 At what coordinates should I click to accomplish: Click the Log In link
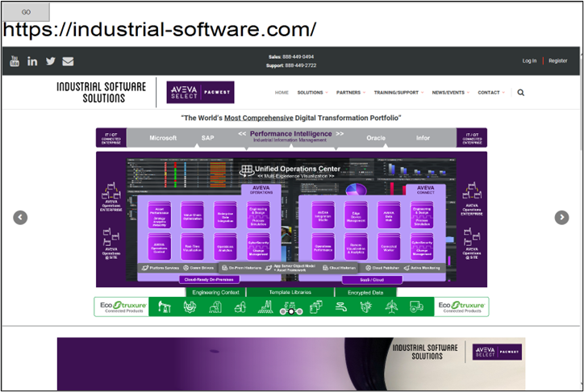click(x=529, y=60)
